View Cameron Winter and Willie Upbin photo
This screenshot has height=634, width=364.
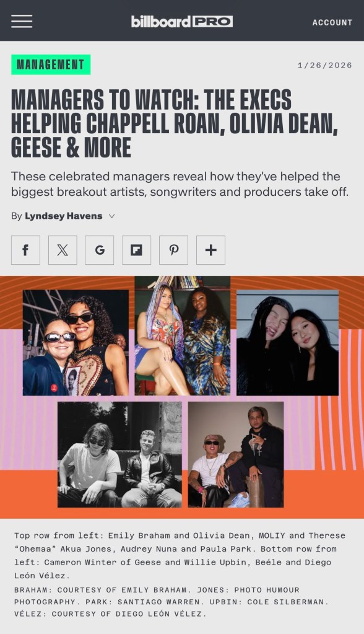119,454
